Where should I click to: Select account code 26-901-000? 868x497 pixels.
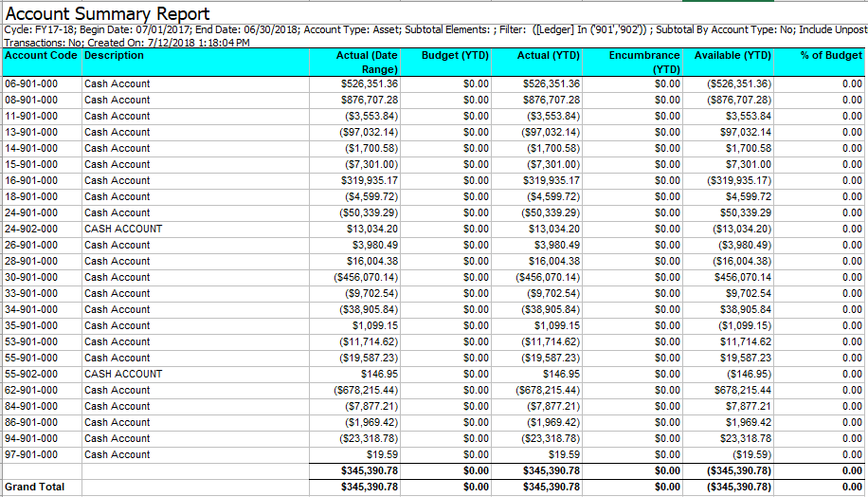[x=31, y=245]
